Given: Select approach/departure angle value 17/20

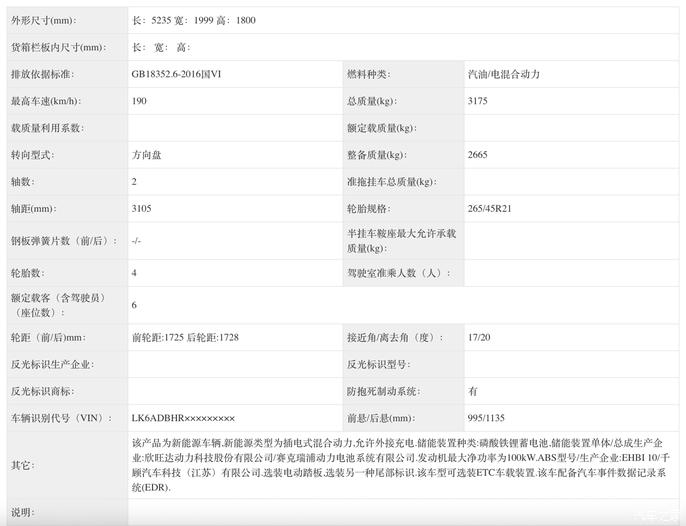Looking at the screenshot, I should [479, 337].
